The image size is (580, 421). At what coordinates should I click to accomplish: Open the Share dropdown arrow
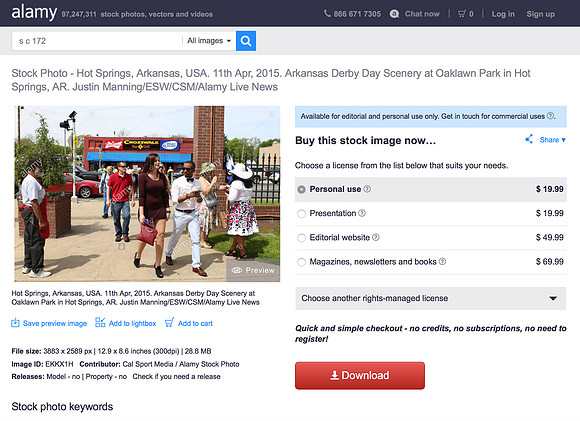(564, 140)
